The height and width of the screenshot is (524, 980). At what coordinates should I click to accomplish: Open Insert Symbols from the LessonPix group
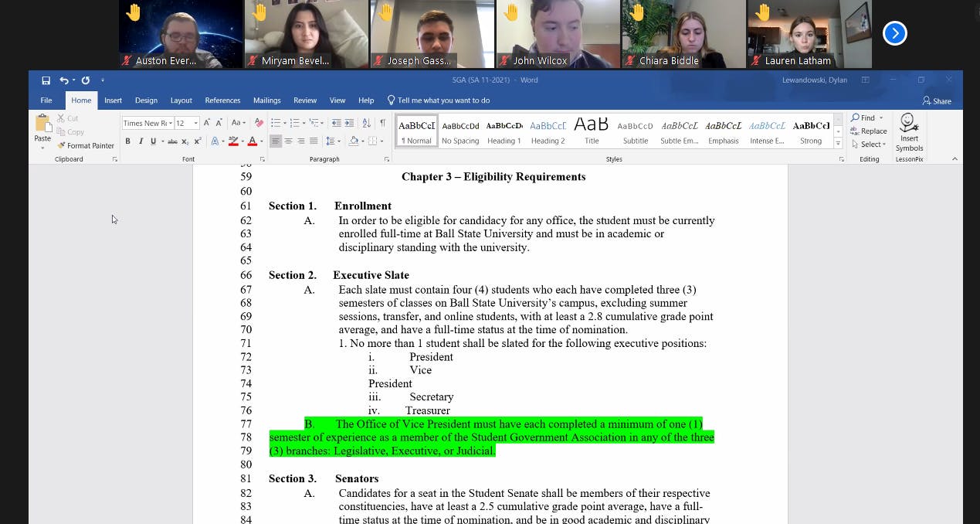coord(908,131)
